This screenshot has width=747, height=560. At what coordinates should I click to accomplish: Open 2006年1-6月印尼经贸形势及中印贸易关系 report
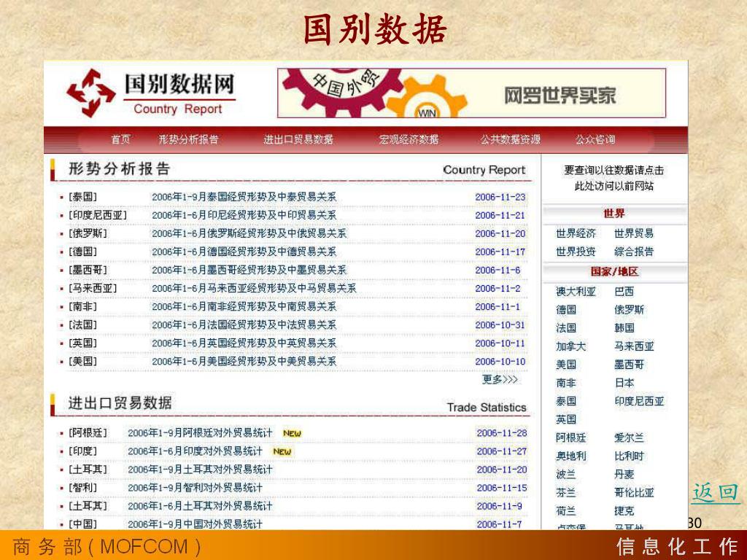[244, 215]
